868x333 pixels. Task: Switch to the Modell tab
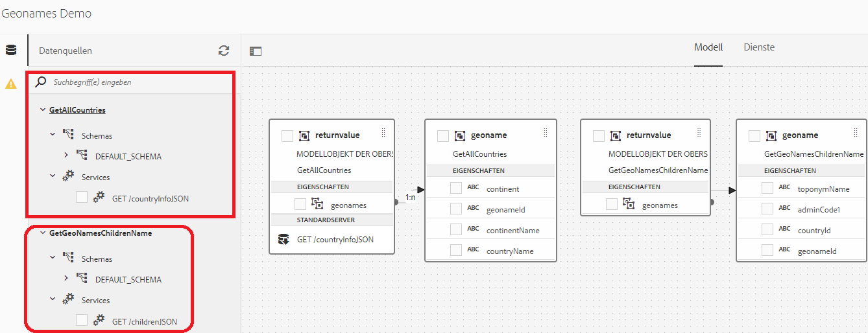click(708, 47)
